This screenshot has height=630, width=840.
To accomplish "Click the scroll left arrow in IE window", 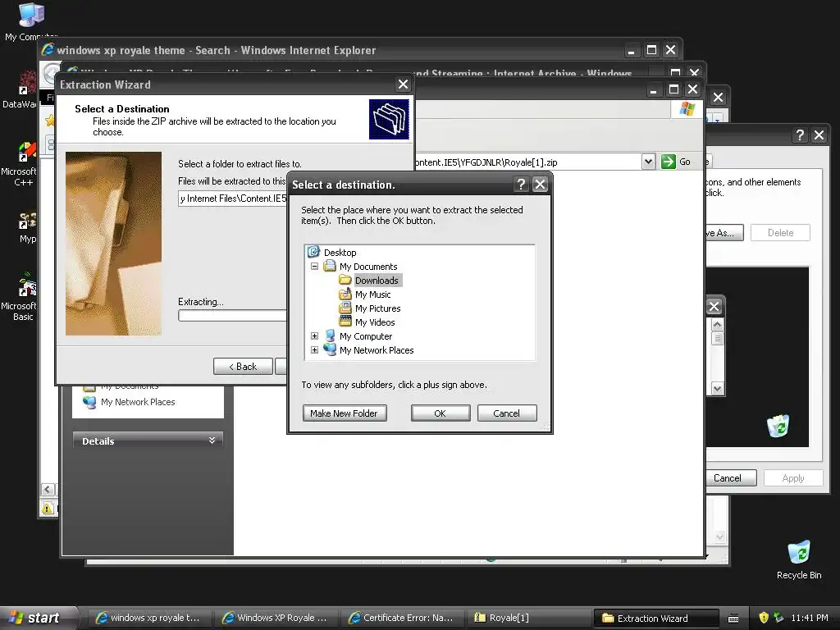I will pyautogui.click(x=48, y=489).
